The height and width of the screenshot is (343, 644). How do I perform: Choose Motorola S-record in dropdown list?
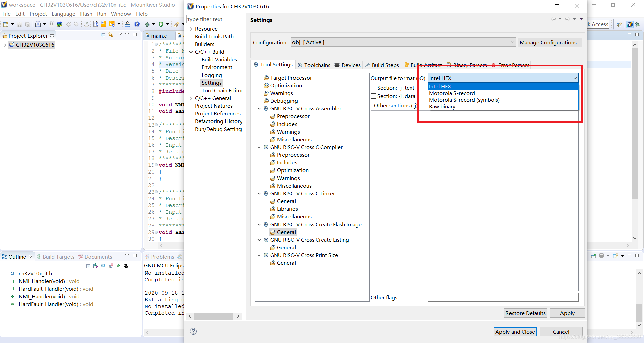[x=503, y=93]
